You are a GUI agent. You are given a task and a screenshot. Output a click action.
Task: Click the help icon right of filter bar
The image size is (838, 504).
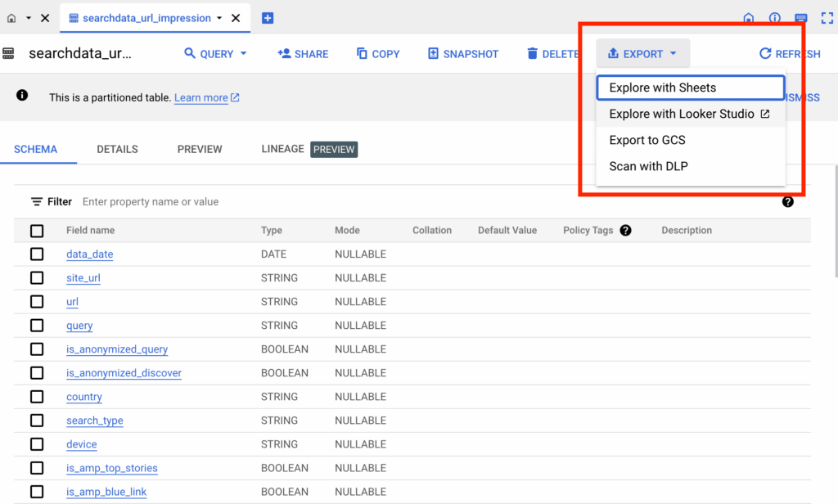[x=788, y=202]
